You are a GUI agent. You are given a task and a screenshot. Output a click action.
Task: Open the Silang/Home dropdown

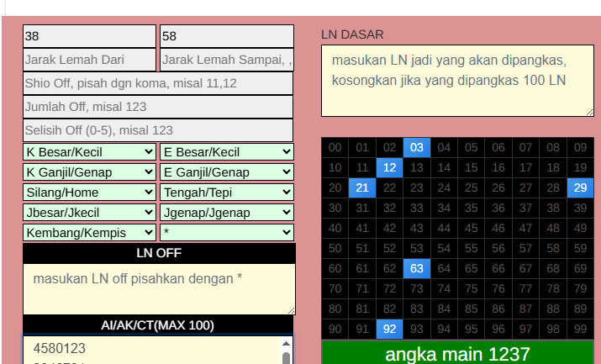coord(90,192)
